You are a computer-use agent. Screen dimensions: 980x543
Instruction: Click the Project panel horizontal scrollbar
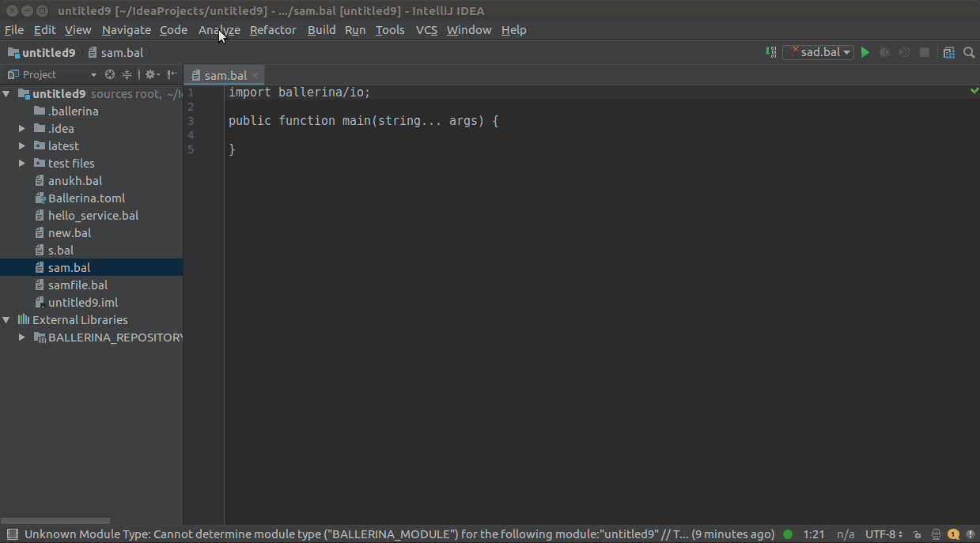55,521
